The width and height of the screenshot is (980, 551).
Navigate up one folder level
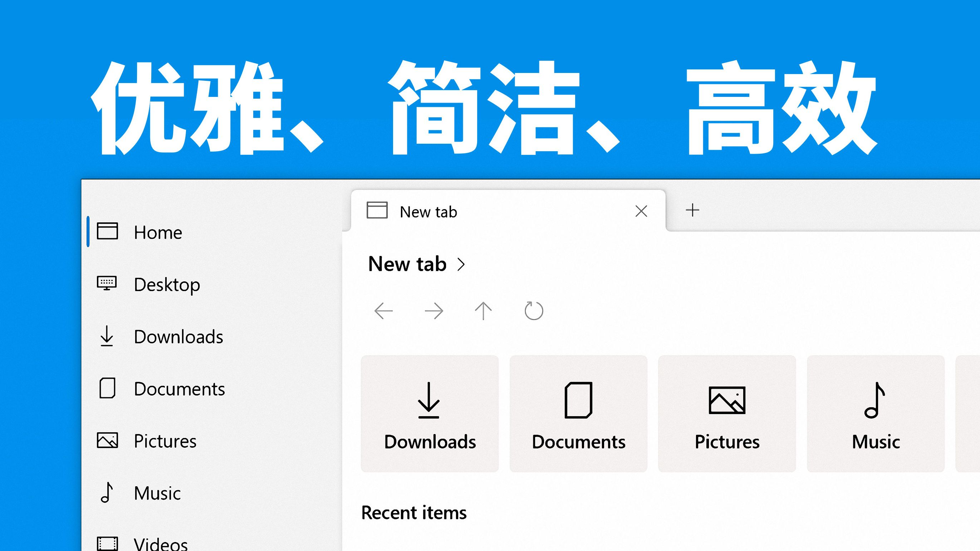click(x=484, y=311)
